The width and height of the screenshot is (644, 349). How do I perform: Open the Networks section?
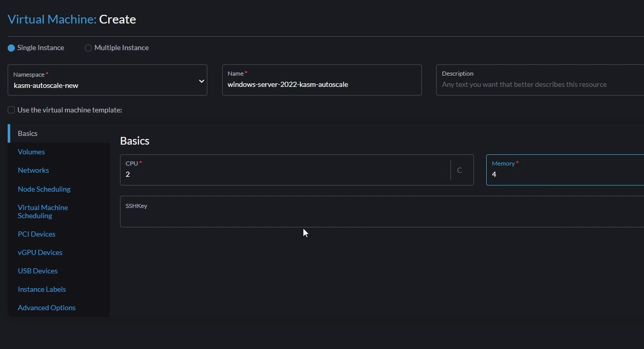tap(33, 170)
